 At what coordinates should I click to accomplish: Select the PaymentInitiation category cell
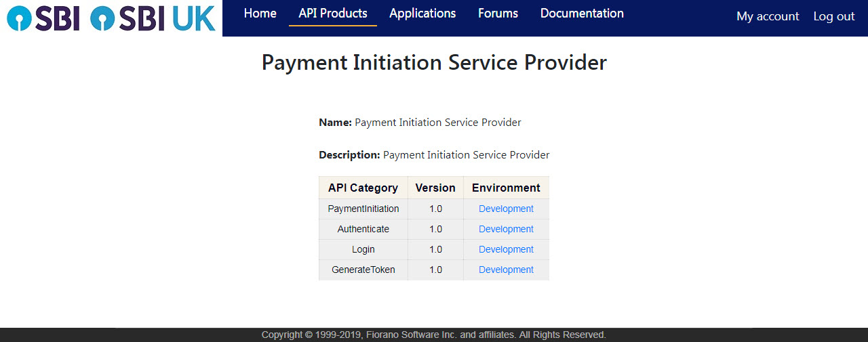coord(363,209)
